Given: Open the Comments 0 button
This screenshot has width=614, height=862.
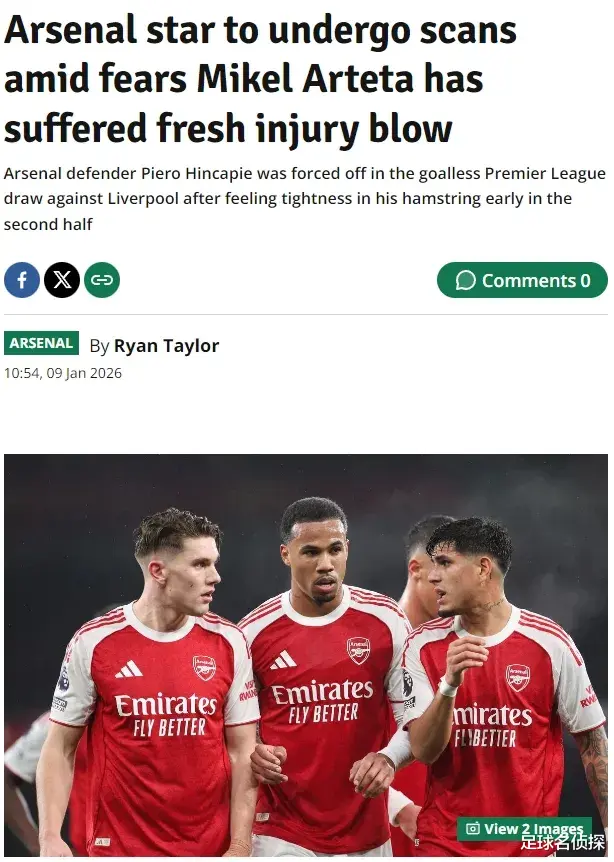Looking at the screenshot, I should (x=522, y=280).
